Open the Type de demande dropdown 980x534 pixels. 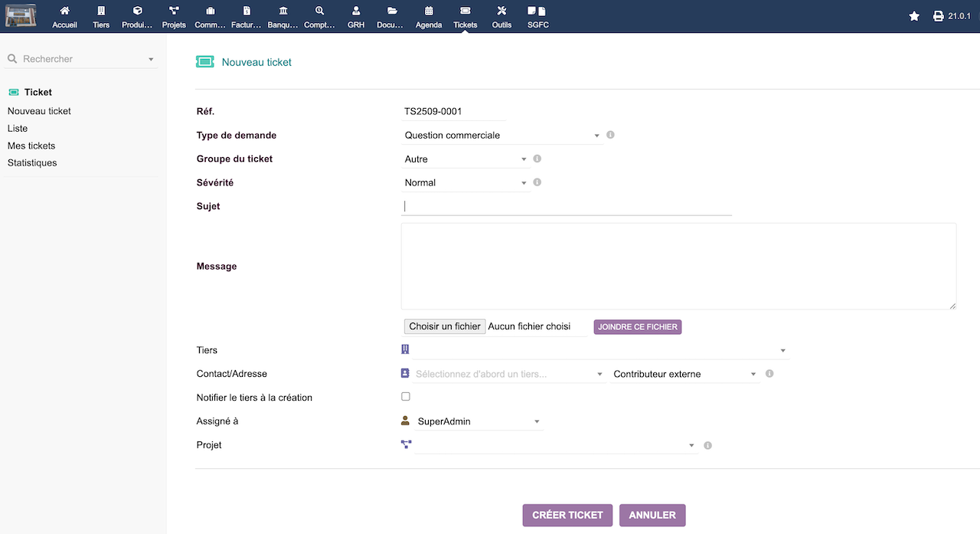(502, 136)
